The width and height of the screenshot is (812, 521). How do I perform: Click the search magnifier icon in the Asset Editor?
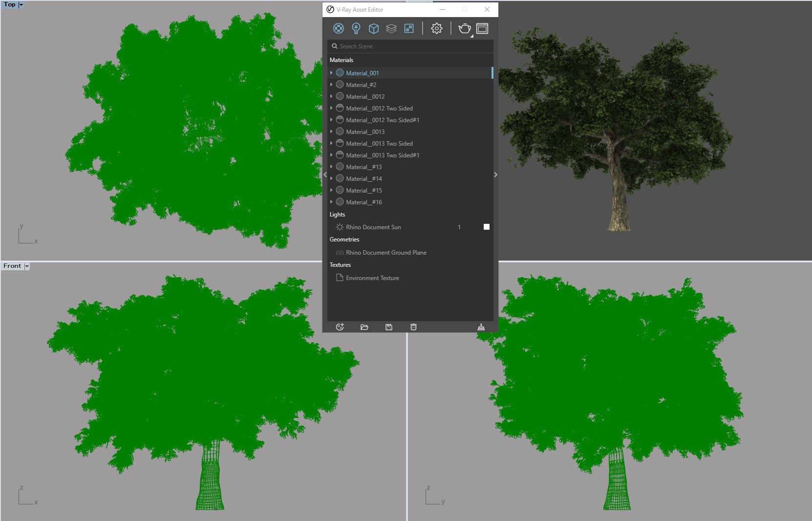coord(335,46)
